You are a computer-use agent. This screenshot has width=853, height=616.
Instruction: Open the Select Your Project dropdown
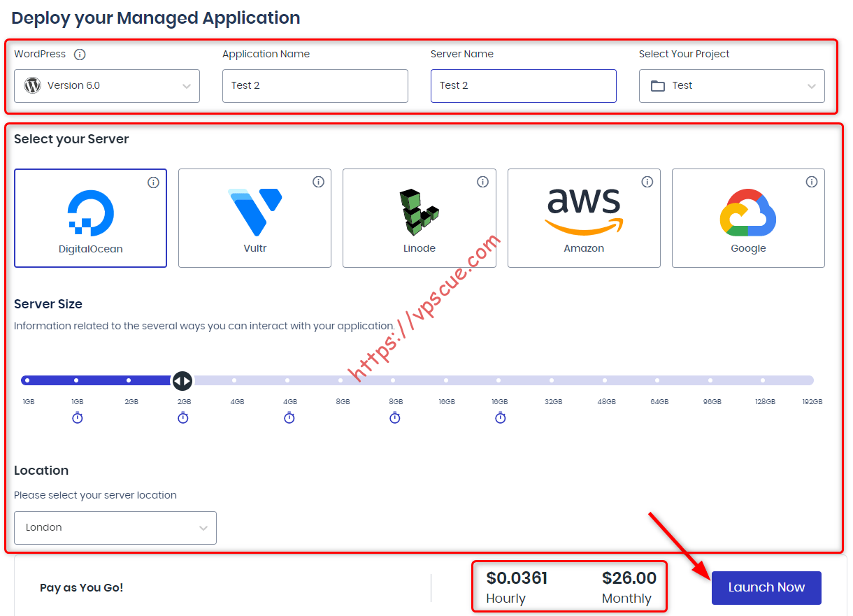(732, 86)
